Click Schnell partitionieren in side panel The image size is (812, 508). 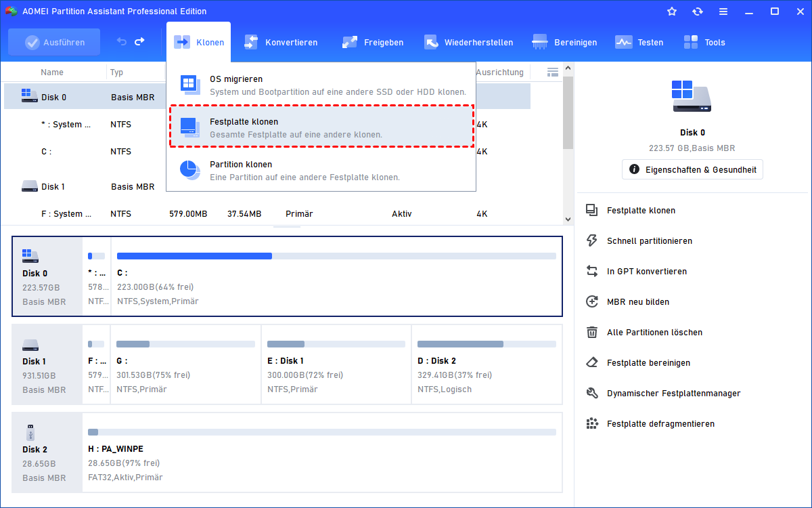(x=640, y=241)
